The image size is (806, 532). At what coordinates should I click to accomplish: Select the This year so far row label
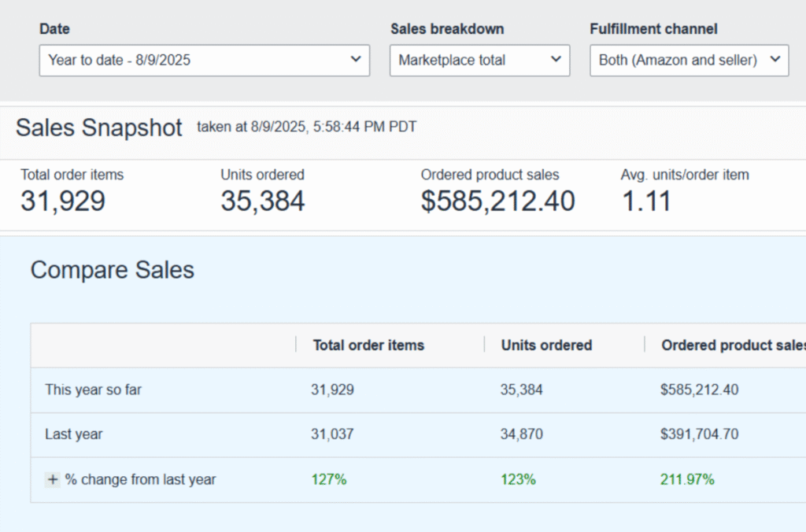(x=93, y=390)
